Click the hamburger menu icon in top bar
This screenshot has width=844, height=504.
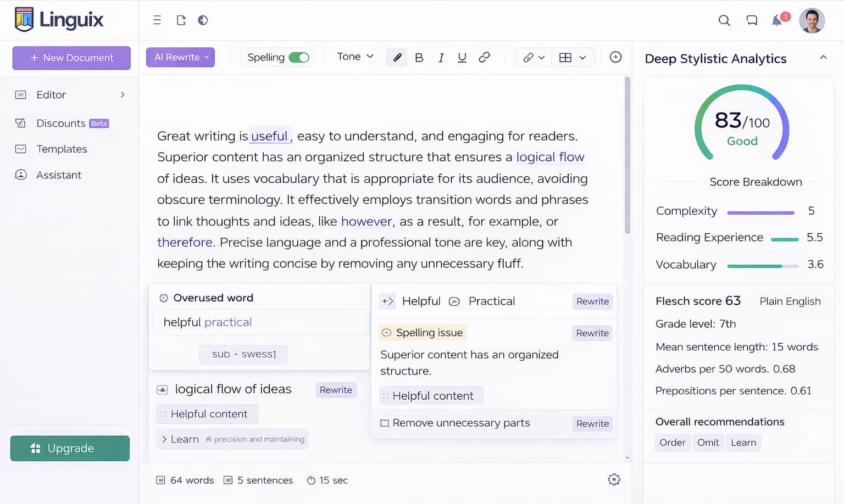click(x=157, y=20)
